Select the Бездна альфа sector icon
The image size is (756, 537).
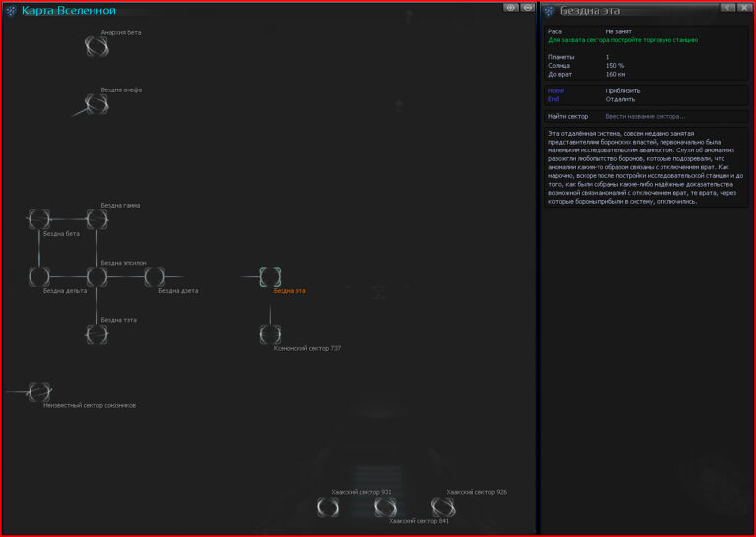(x=96, y=103)
